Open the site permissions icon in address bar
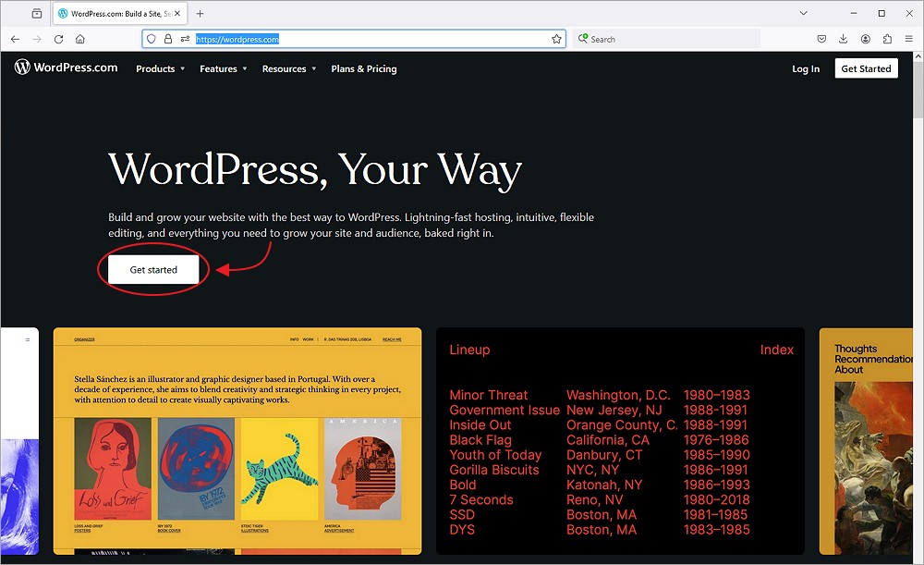The image size is (924, 565). coord(185,39)
